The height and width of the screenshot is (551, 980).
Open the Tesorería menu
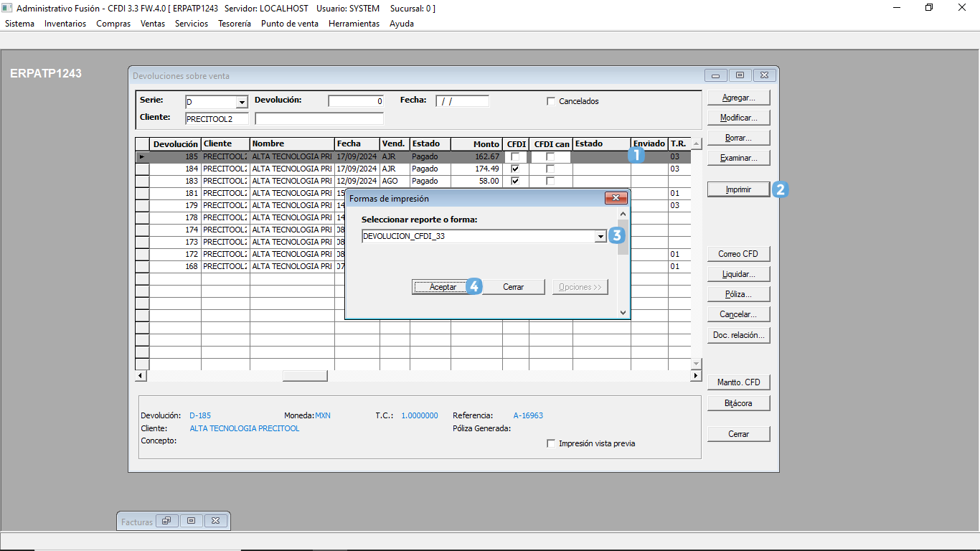coord(235,24)
